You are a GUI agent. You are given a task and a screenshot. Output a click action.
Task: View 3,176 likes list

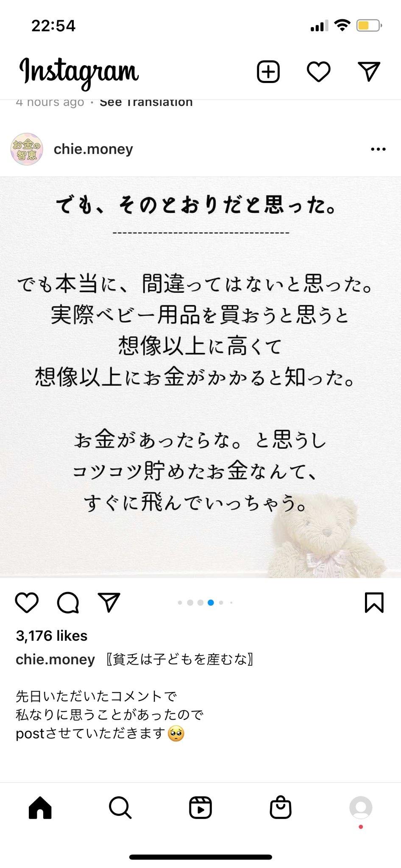(x=52, y=636)
